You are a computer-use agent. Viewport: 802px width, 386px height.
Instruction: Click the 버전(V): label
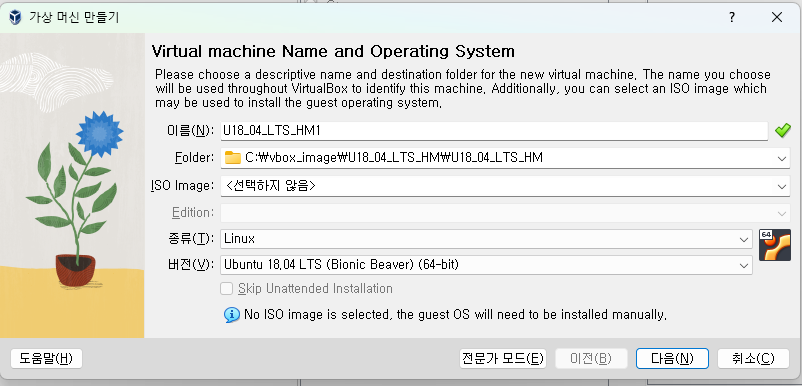pos(190,265)
